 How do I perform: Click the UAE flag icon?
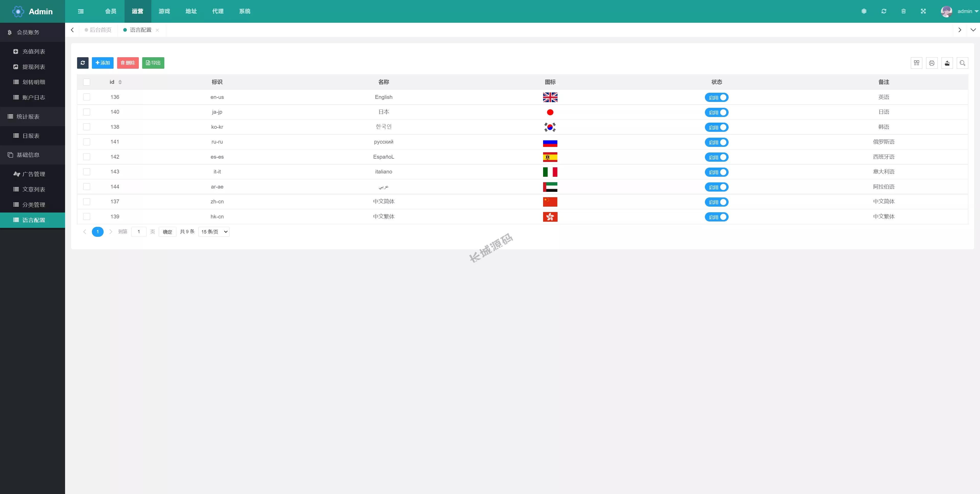coord(550,187)
